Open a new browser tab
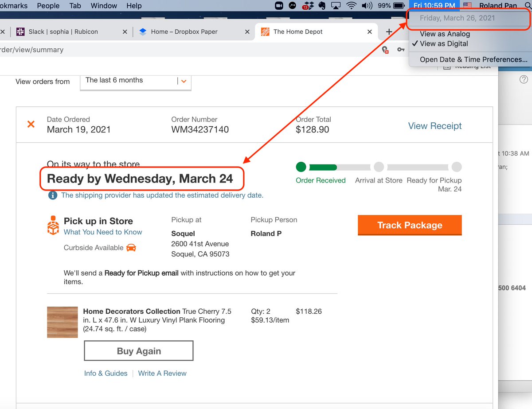This screenshot has height=409, width=532. (x=389, y=31)
